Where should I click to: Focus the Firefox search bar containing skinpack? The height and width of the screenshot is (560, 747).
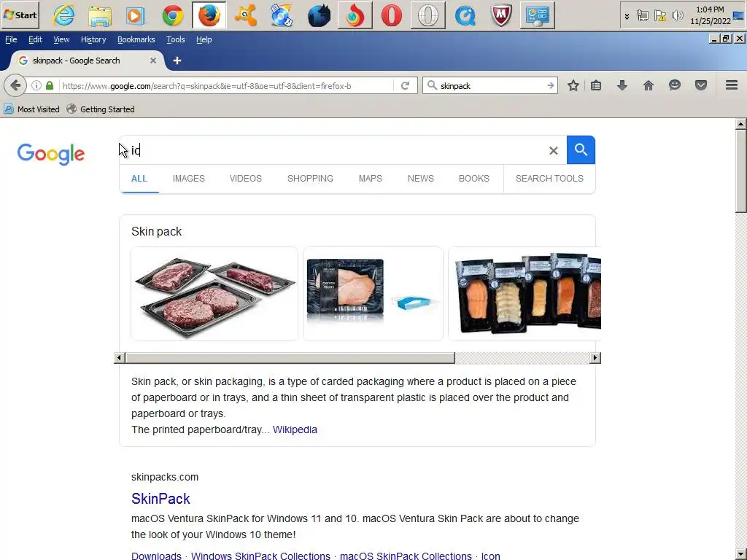pos(490,86)
